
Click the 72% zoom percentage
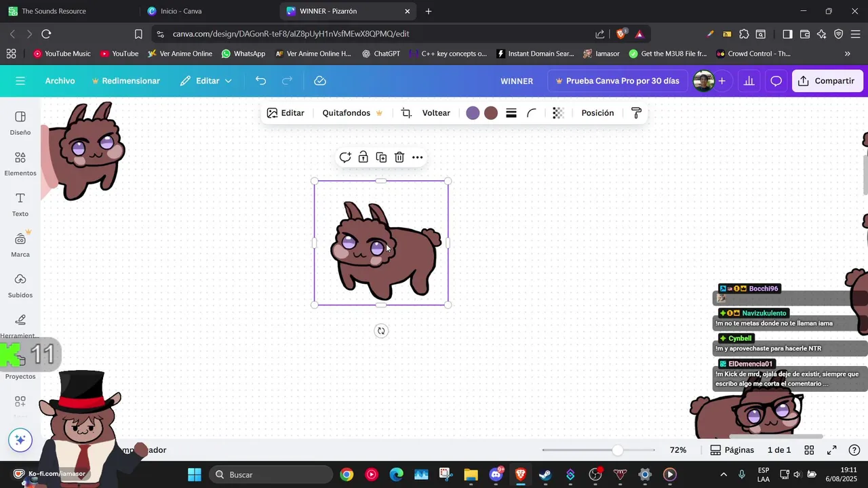coord(678,450)
